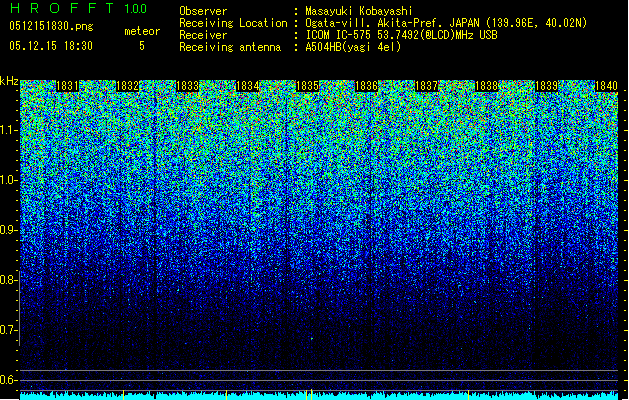Click the 1831 time marker
629x400 pixels.
pos(67,86)
